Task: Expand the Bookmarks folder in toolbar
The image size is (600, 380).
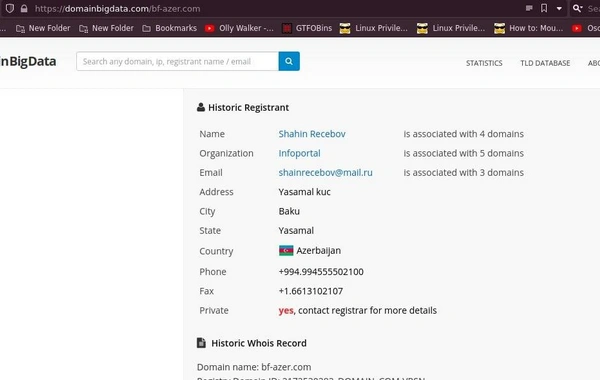Action: coord(170,28)
